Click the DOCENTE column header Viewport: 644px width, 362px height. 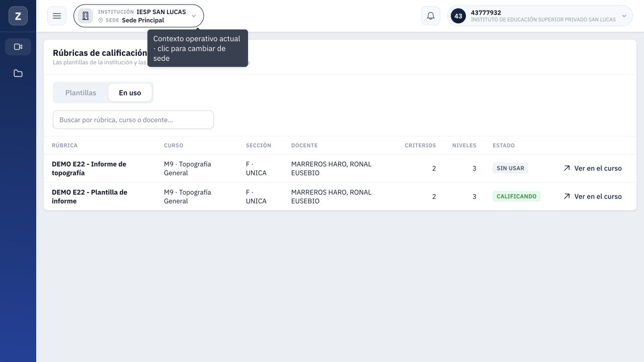click(304, 145)
